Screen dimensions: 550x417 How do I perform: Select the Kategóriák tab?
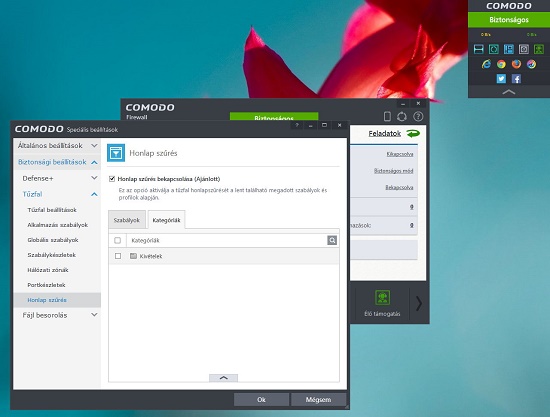(x=166, y=220)
